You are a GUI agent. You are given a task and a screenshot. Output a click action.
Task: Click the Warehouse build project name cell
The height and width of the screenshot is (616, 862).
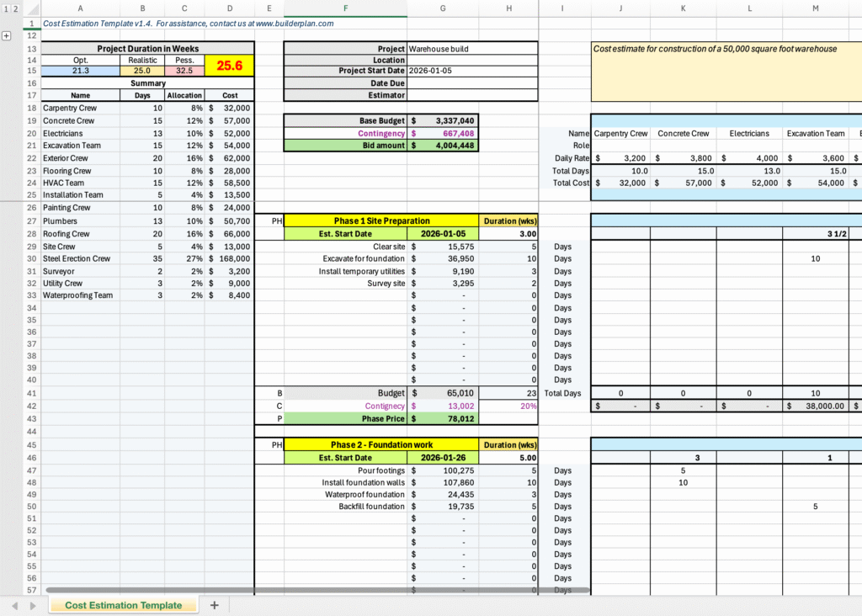click(471, 49)
